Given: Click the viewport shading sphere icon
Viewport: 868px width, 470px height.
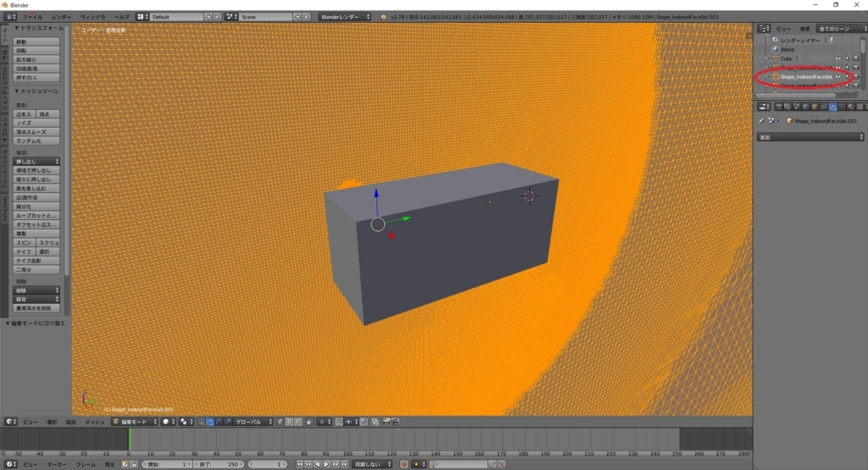Looking at the screenshot, I should pyautogui.click(x=169, y=422).
